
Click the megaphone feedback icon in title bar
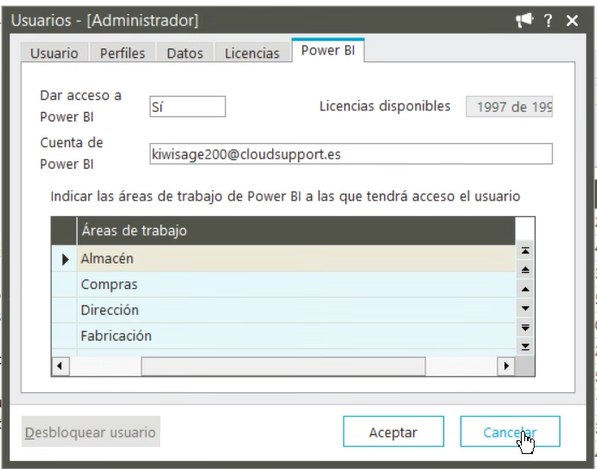(x=524, y=20)
